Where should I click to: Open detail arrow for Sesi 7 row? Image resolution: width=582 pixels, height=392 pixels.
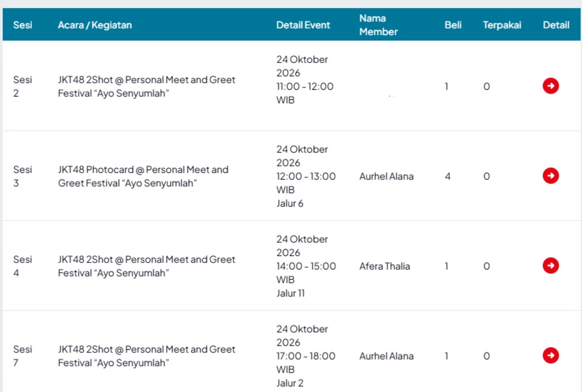tap(550, 356)
